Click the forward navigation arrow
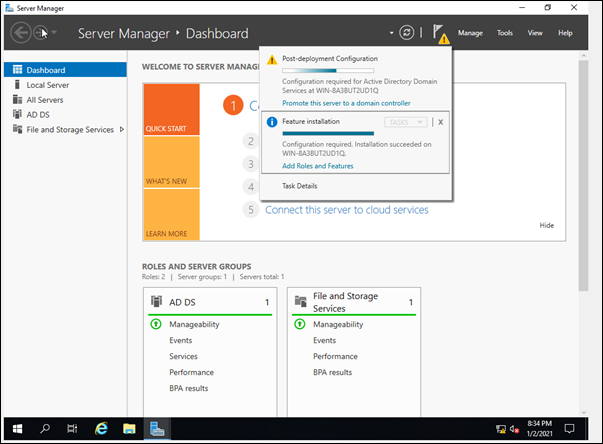603x444 pixels. coord(41,33)
